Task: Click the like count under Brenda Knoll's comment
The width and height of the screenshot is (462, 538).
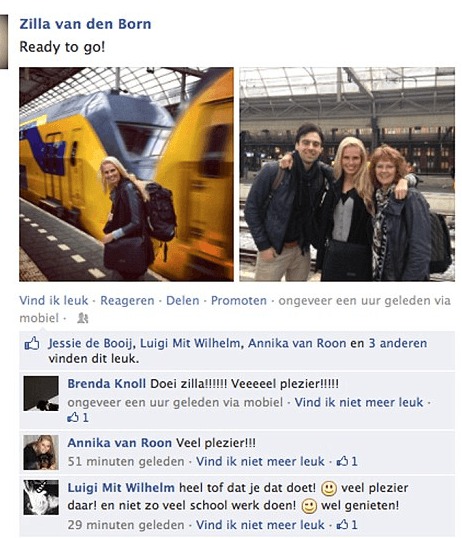Action: coord(79,418)
